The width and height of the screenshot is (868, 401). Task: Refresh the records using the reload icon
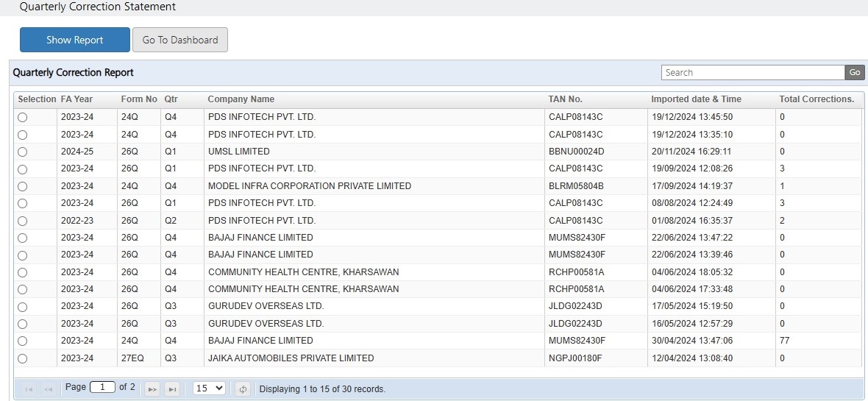pos(243,389)
